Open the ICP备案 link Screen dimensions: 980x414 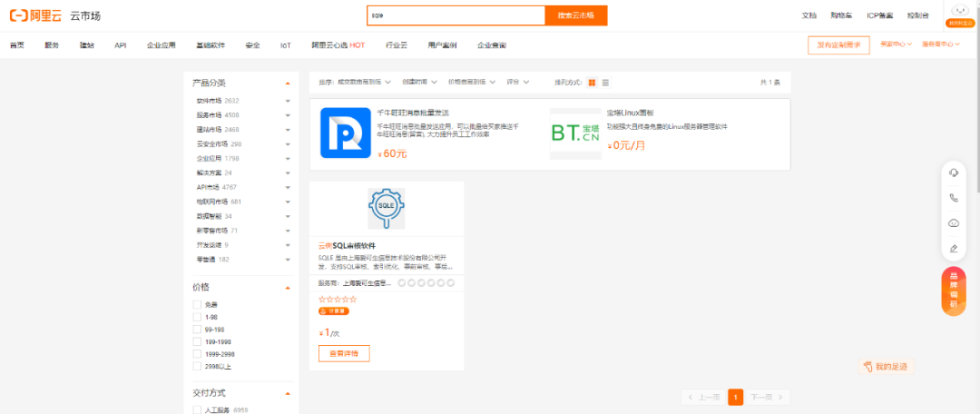(x=879, y=15)
